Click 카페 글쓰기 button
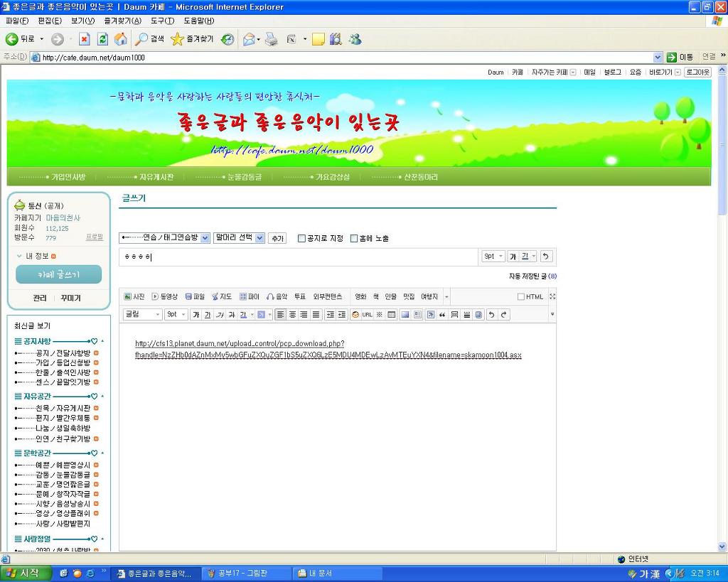The height and width of the screenshot is (582, 728). tap(58, 274)
